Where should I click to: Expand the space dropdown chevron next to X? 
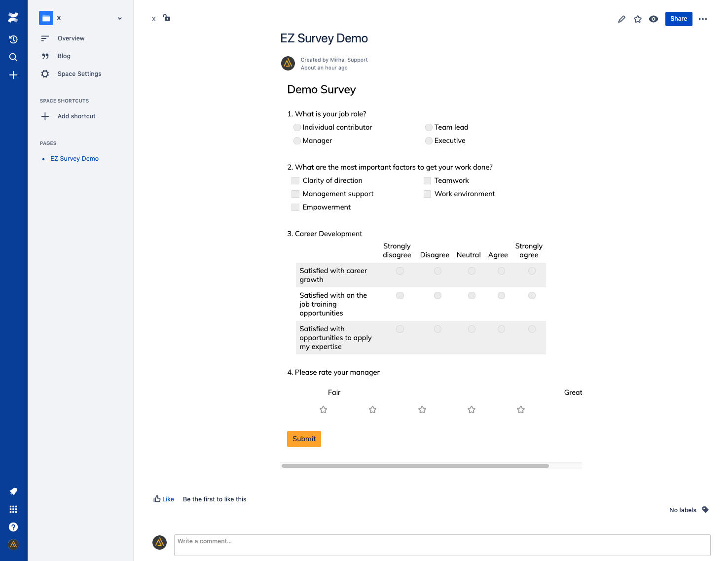click(120, 19)
